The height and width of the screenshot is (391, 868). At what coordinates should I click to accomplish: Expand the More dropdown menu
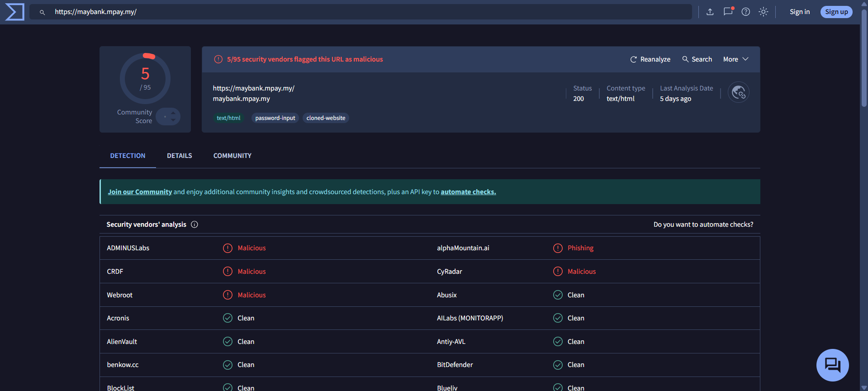(x=735, y=59)
